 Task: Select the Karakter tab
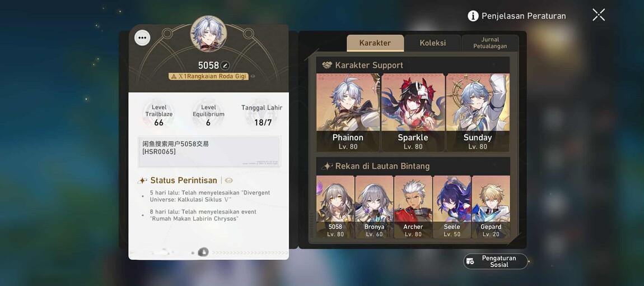(x=375, y=43)
